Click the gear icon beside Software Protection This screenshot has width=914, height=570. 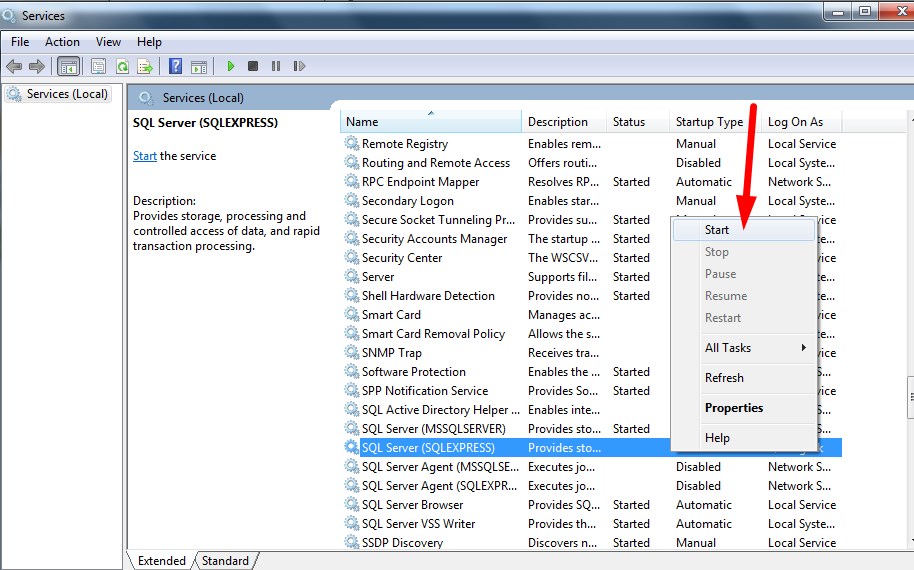(351, 371)
